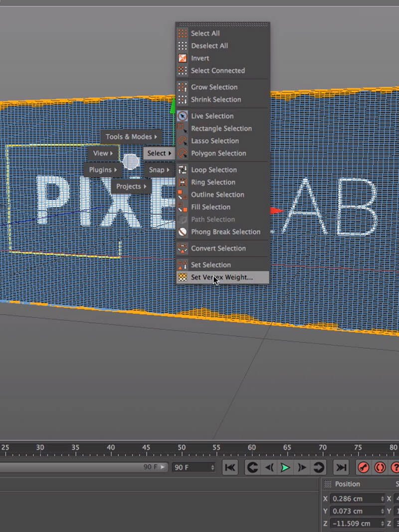399x532 pixels.
Task: Click the Deselect All icon
Action: click(183, 46)
